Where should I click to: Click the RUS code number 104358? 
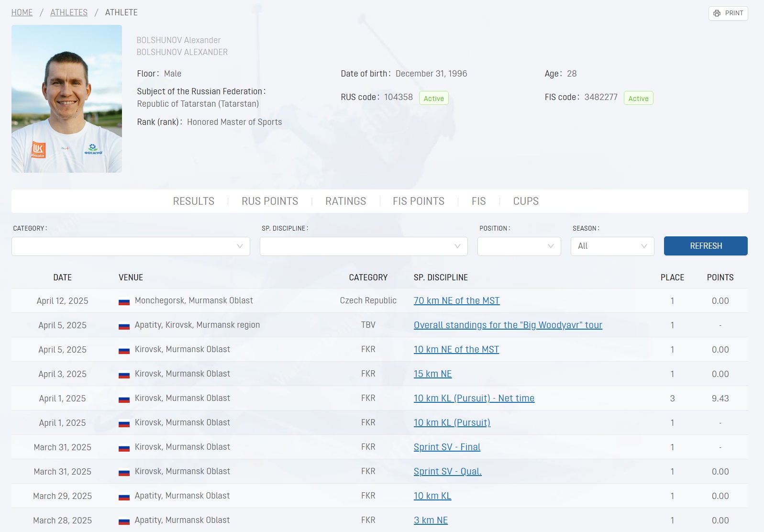pyautogui.click(x=399, y=97)
